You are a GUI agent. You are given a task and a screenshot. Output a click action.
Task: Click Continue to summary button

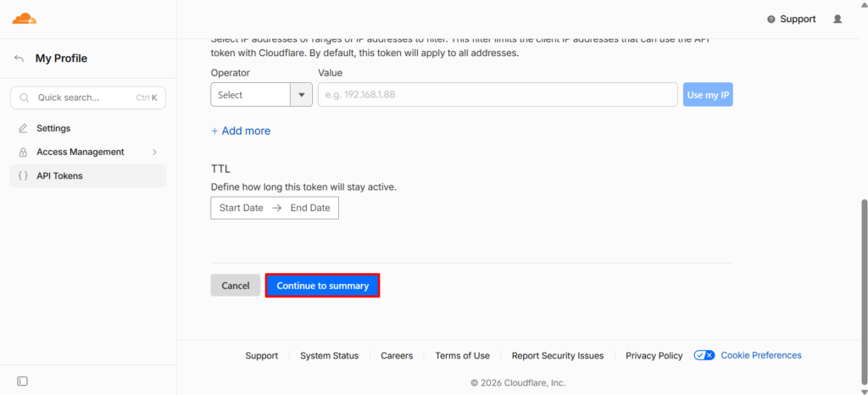[323, 286]
